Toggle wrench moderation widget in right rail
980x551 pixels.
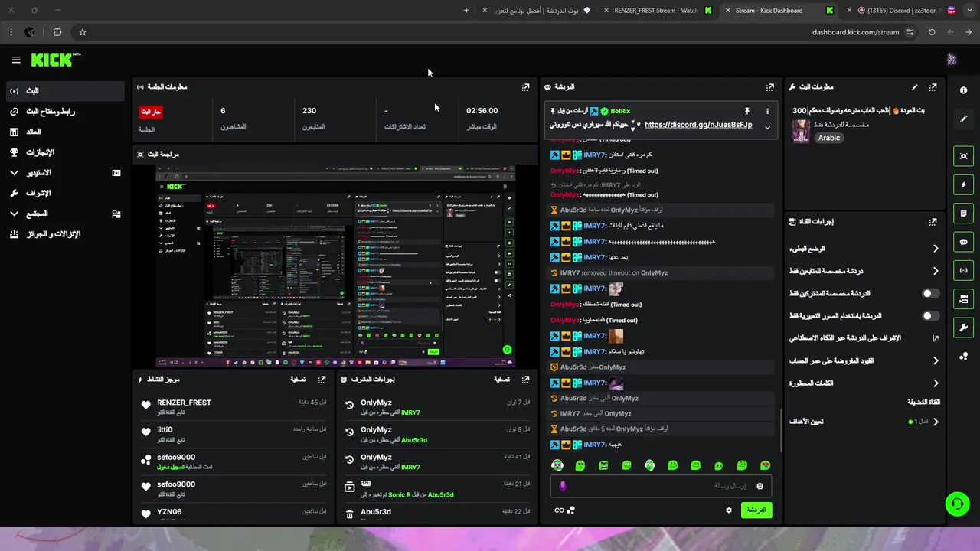963,328
